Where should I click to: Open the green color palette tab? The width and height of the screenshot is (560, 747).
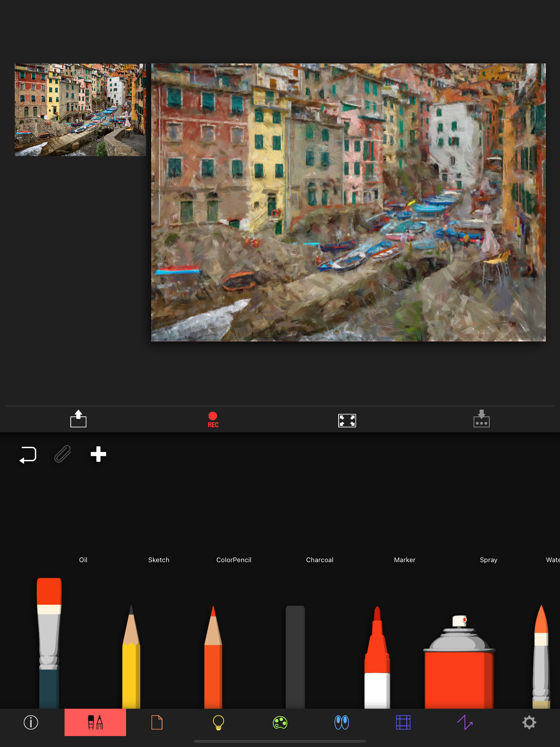tap(280, 722)
